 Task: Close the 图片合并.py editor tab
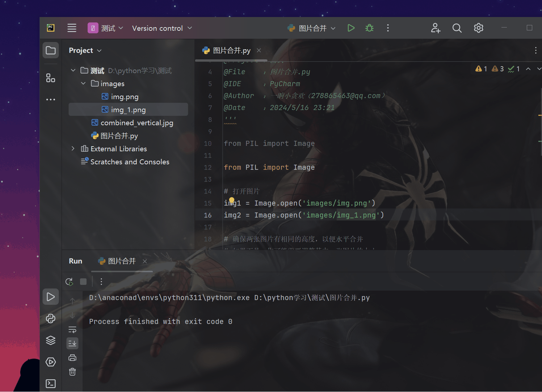coord(259,50)
